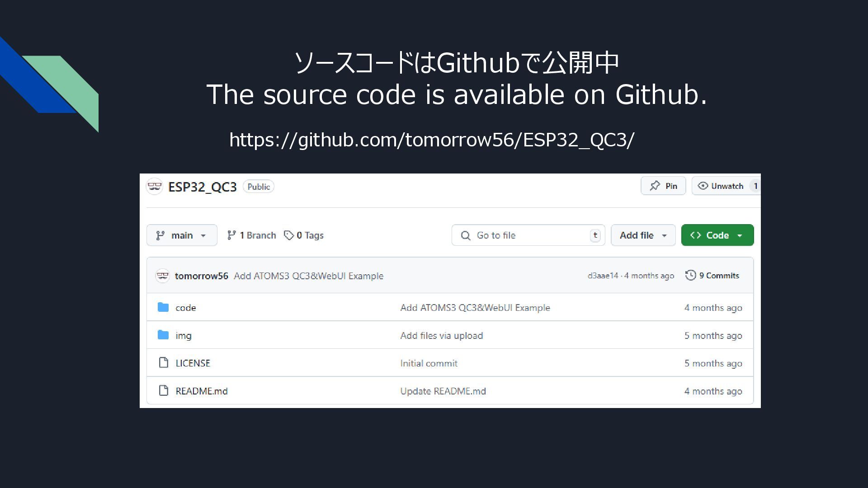This screenshot has width=868, height=488.
Task: Open the green Code dropdown
Action: (717, 235)
